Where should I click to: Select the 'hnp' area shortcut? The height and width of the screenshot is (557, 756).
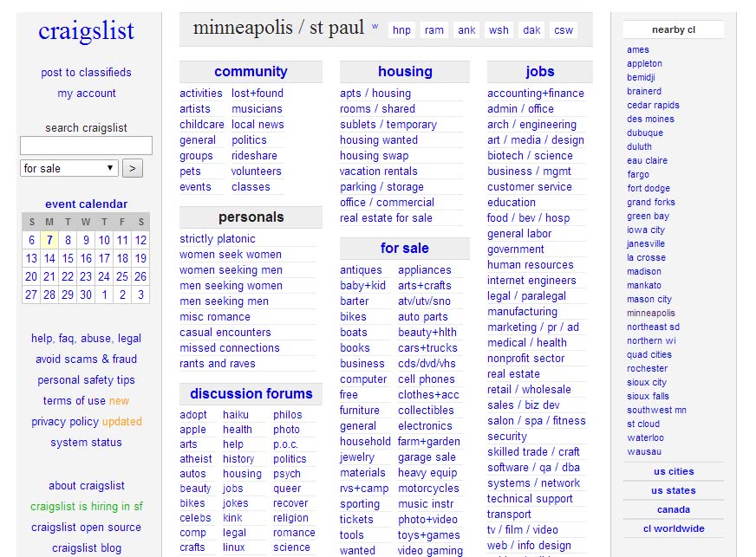click(401, 29)
